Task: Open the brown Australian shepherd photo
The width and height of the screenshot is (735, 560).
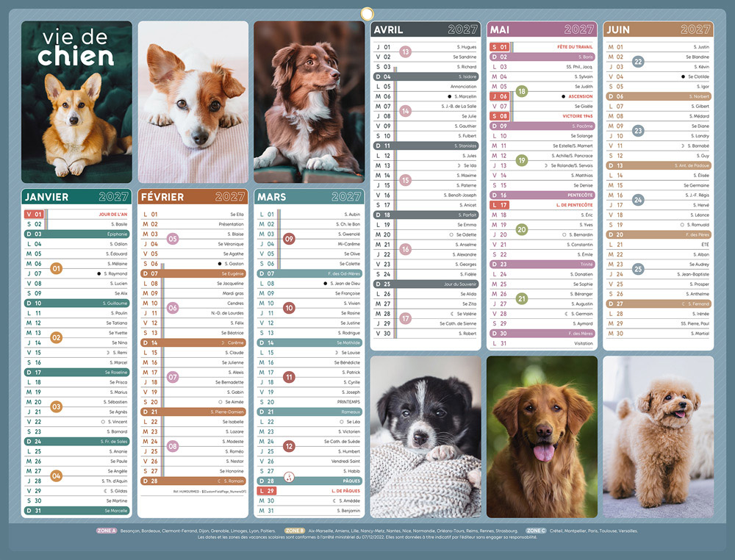Action: coord(309,101)
